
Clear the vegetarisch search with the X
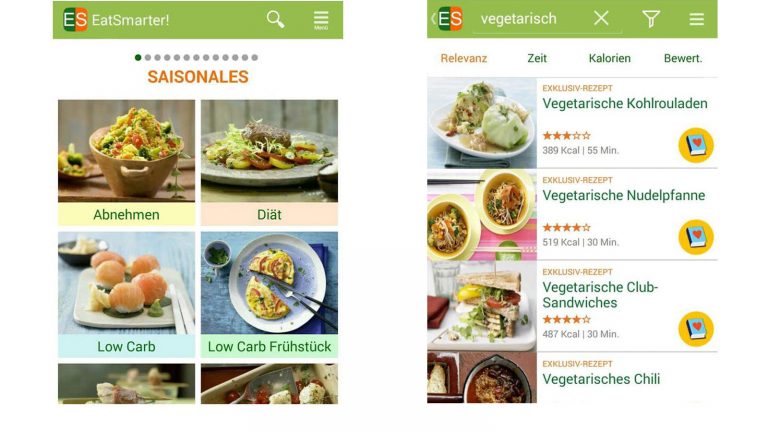tap(601, 19)
